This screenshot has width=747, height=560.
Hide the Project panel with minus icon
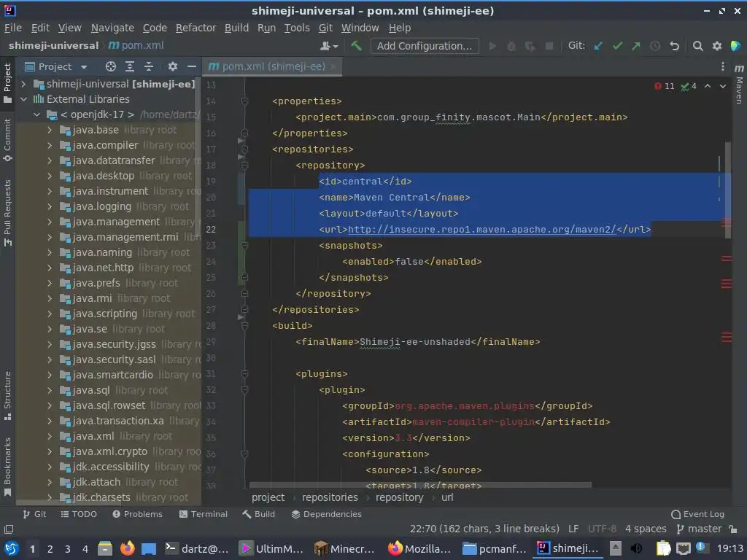[192, 66]
